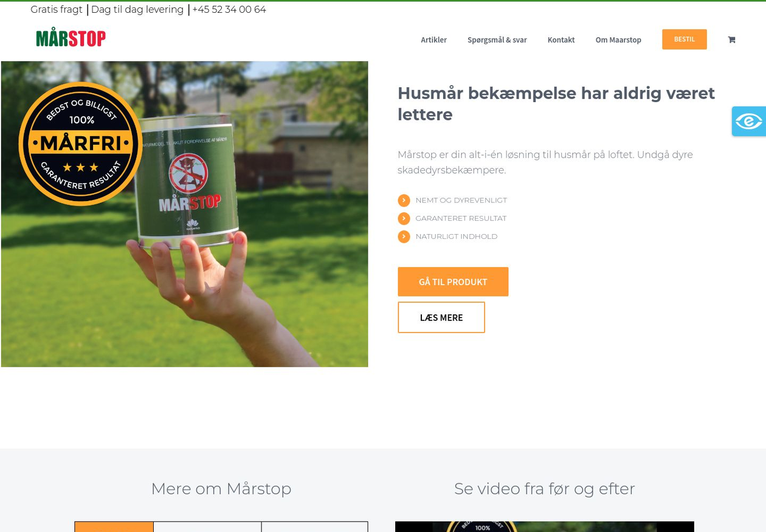Click the orange arrow beside GARANTERET RESULTAT

(404, 218)
